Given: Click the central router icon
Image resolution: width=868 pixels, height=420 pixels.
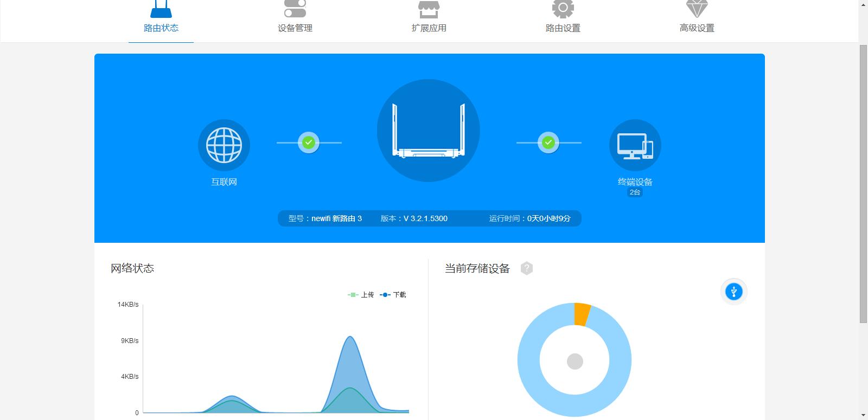Looking at the screenshot, I should point(429,131).
